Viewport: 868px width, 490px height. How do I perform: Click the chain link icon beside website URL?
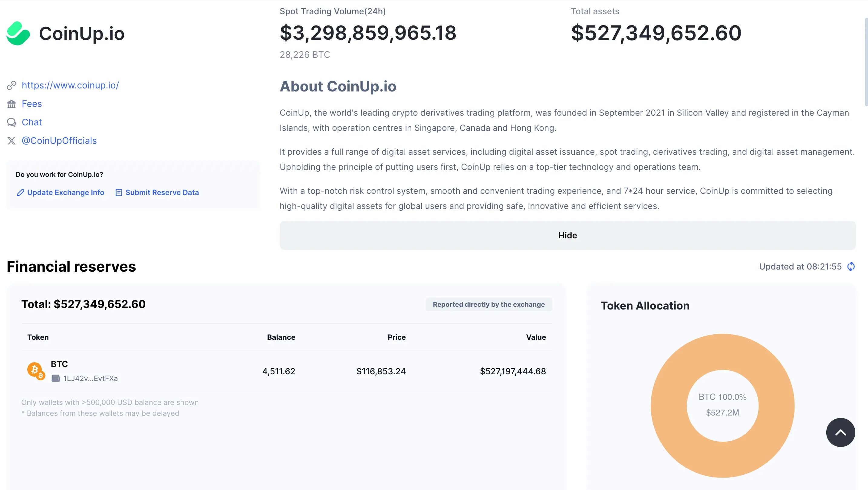[x=12, y=85]
